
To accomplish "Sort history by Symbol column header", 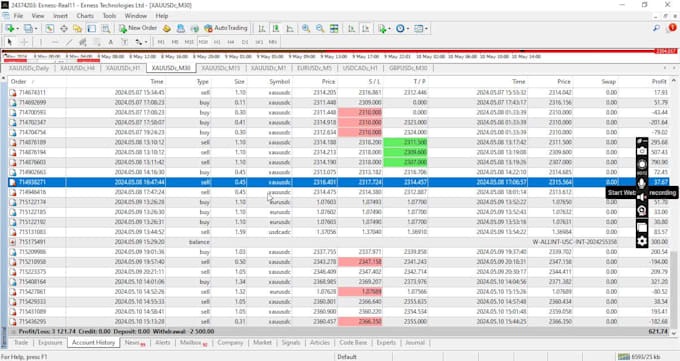I will [x=279, y=82].
